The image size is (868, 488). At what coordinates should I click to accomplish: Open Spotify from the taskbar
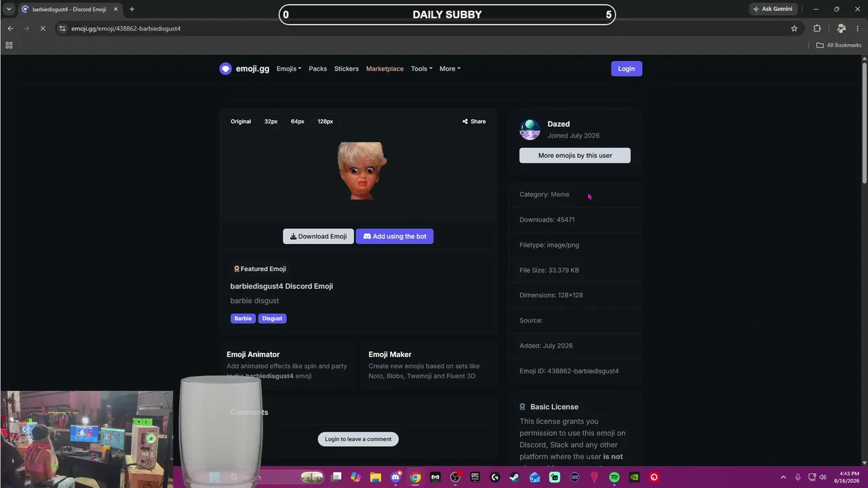614,477
